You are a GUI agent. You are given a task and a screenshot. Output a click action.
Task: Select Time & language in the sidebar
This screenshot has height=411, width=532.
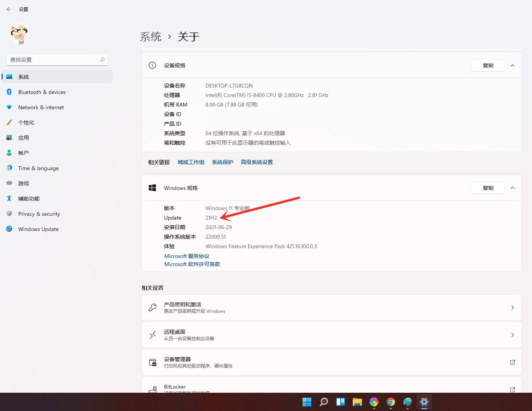click(x=38, y=168)
